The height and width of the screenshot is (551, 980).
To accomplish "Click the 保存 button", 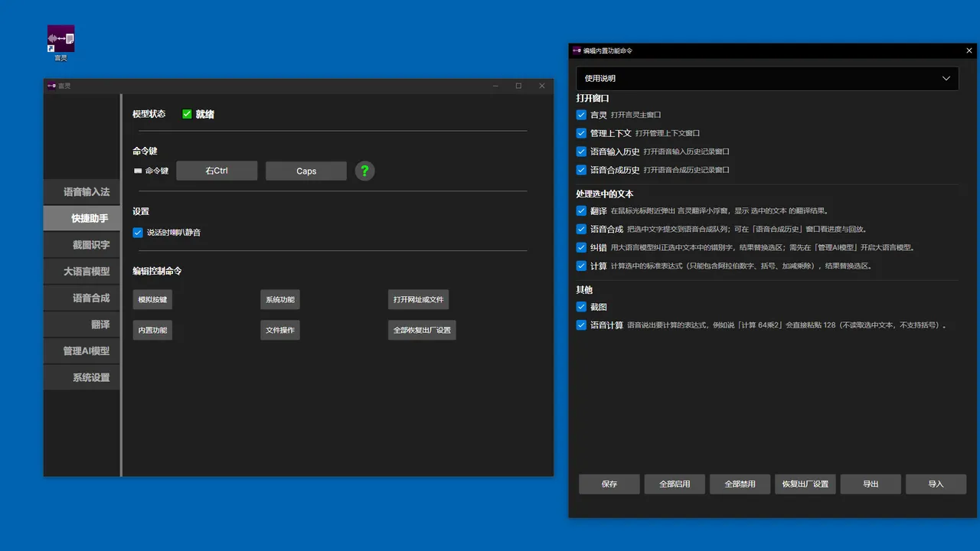I will 609,484.
